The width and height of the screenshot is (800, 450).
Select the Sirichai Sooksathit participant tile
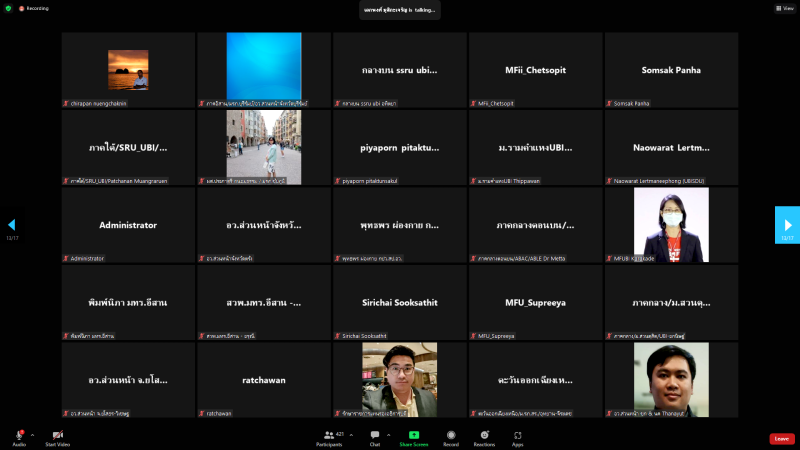pyautogui.click(x=399, y=301)
